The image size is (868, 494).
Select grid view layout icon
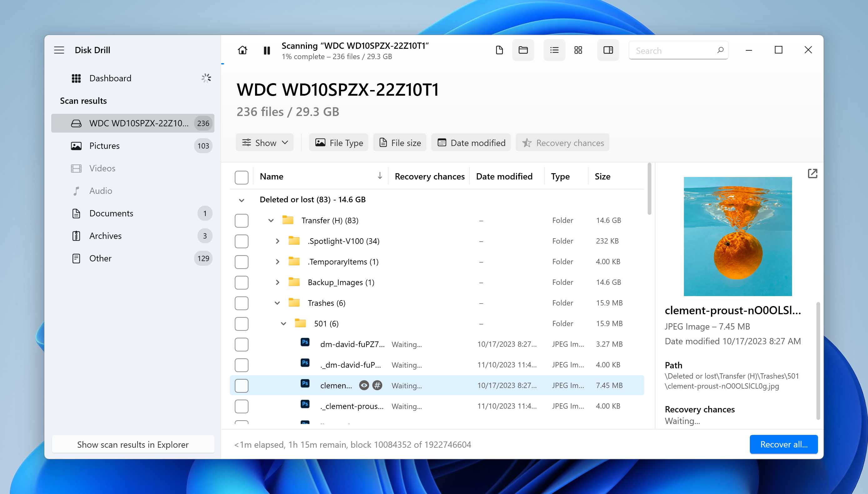coord(578,50)
